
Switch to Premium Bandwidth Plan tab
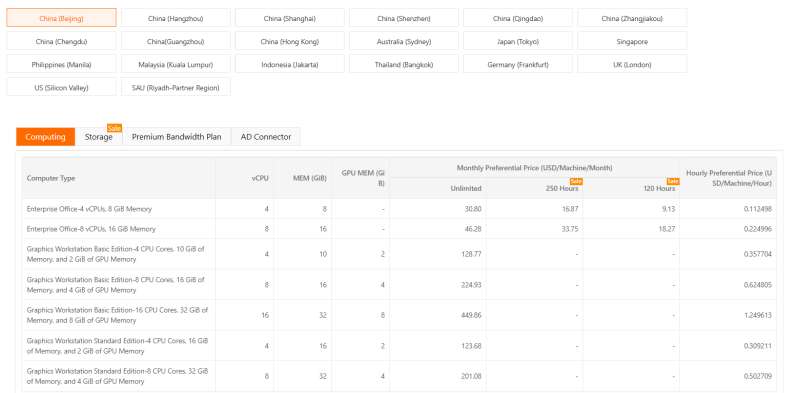[x=177, y=137]
